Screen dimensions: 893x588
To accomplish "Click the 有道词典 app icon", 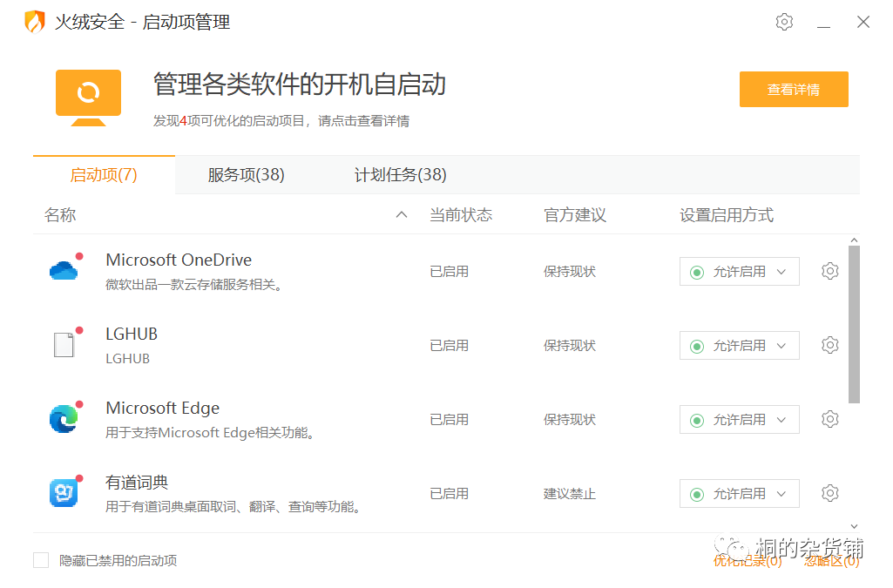I will coord(64,493).
